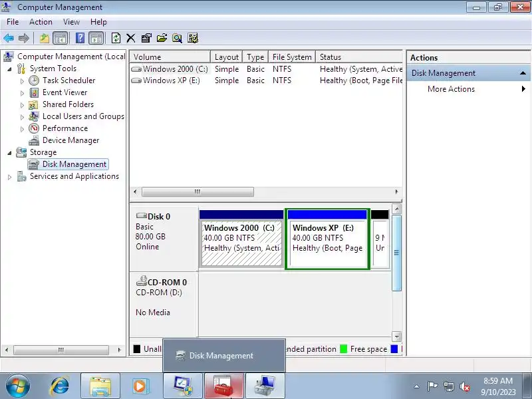Expand Local Users and Groups arrow

(x=22, y=117)
